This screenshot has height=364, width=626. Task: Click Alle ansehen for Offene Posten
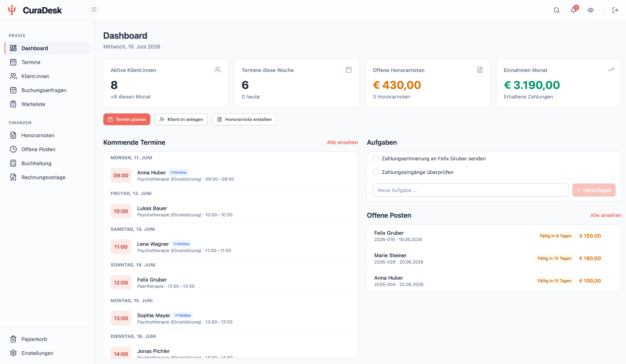pos(606,215)
